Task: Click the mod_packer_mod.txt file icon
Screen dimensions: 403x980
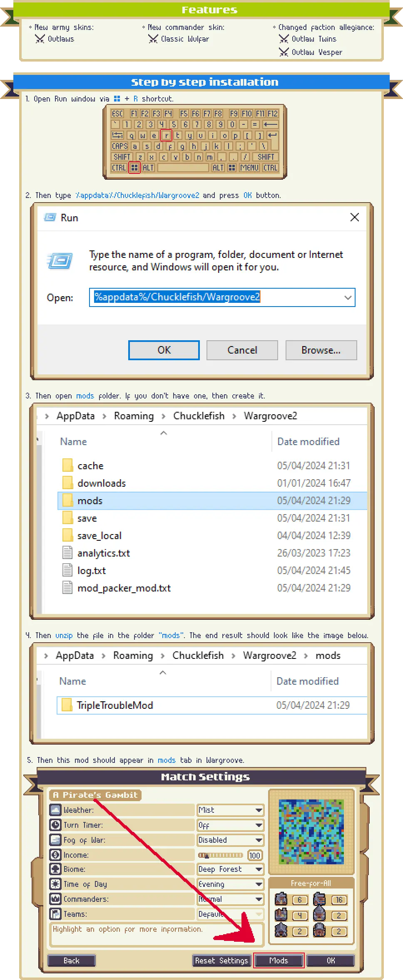Action: pyautogui.click(x=67, y=588)
